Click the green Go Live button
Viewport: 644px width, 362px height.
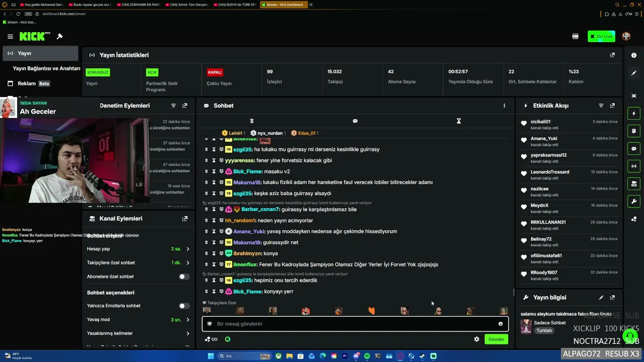click(x=601, y=36)
